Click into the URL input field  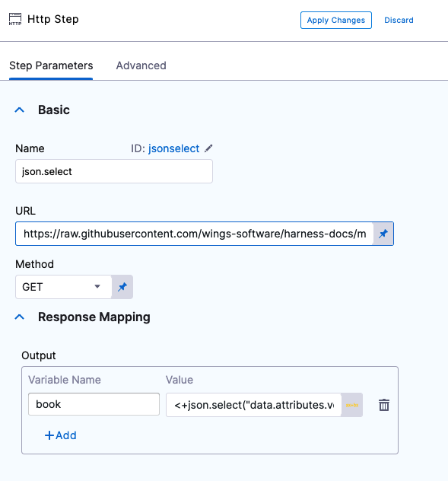[195, 234]
